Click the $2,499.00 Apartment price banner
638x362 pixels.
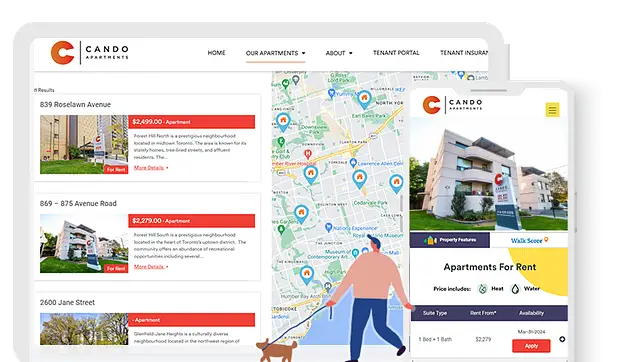(192, 122)
